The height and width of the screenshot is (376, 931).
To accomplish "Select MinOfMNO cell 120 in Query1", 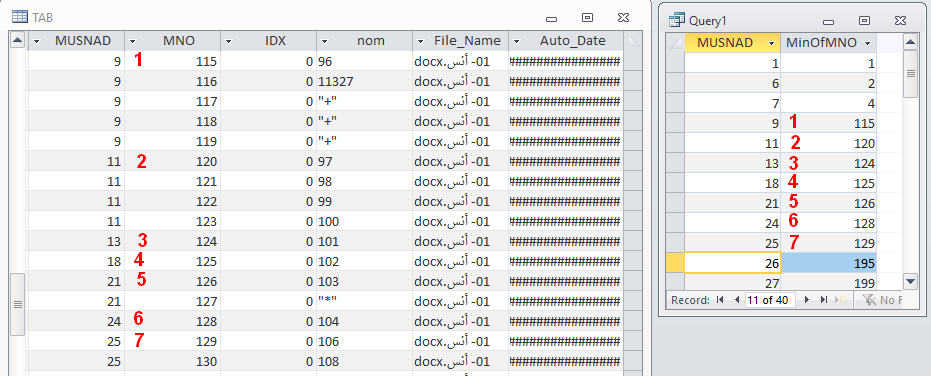I will 828,143.
